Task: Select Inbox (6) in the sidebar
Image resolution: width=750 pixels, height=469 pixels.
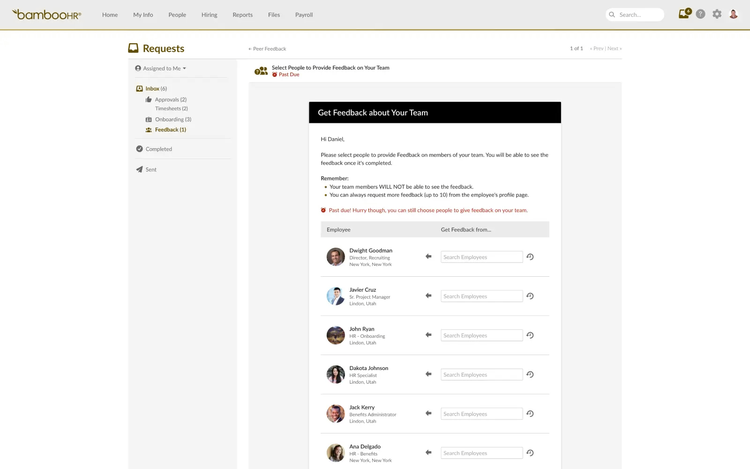Action: (156, 88)
